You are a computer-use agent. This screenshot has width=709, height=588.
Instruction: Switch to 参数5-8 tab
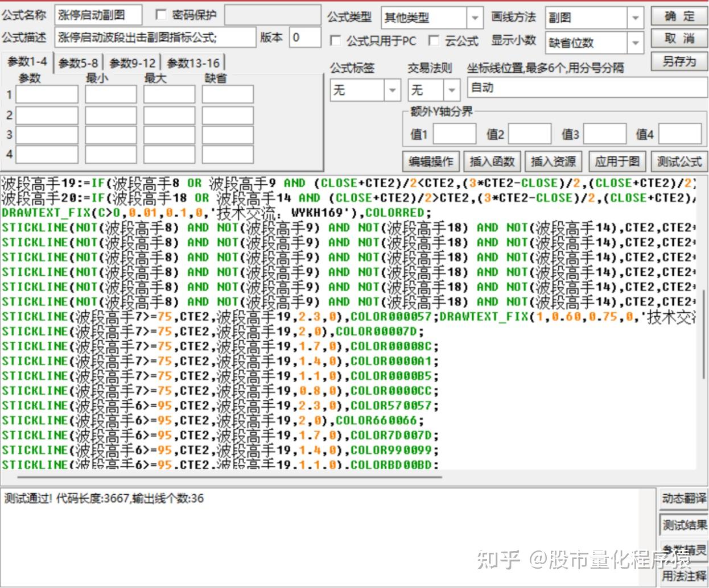click(x=79, y=63)
